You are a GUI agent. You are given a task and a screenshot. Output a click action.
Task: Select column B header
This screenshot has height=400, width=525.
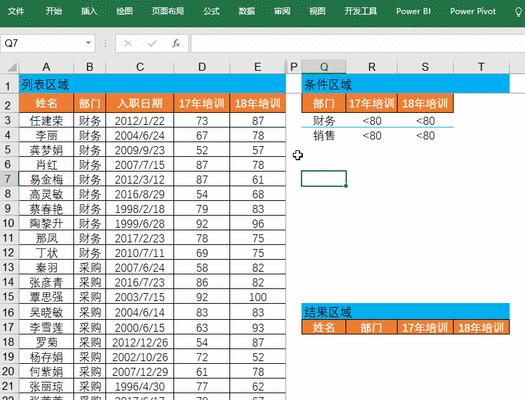coord(89,67)
